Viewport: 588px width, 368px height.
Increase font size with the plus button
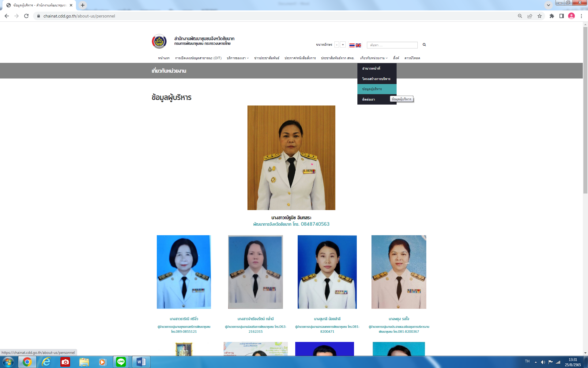(343, 45)
